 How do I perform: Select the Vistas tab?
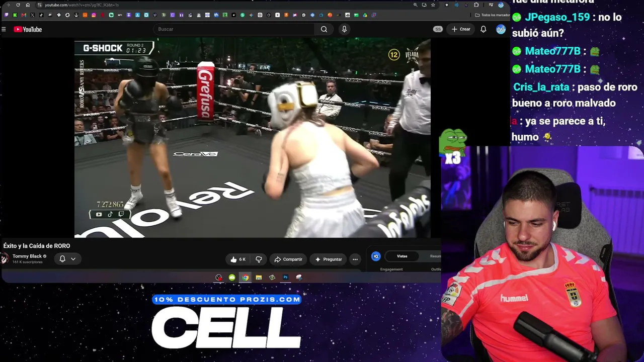click(x=402, y=256)
